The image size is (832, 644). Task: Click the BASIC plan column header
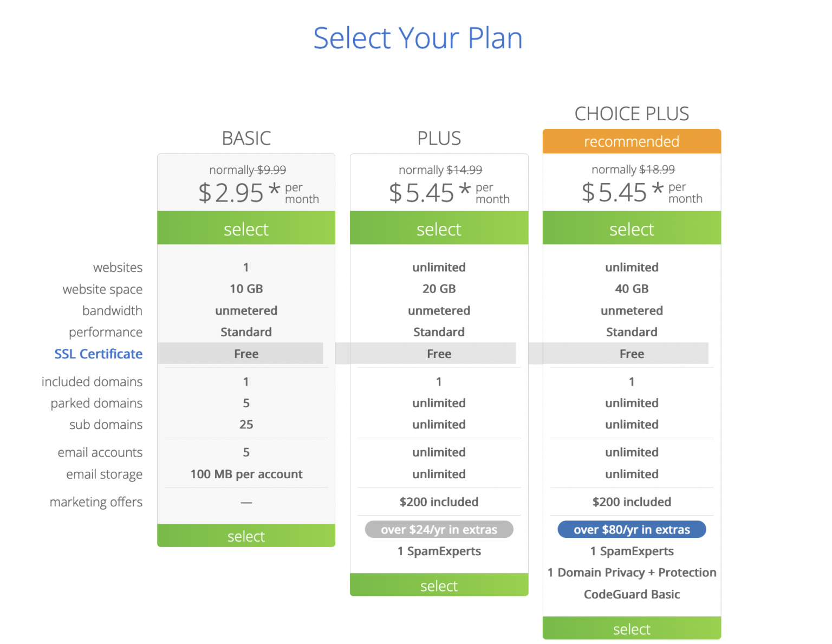point(246,138)
